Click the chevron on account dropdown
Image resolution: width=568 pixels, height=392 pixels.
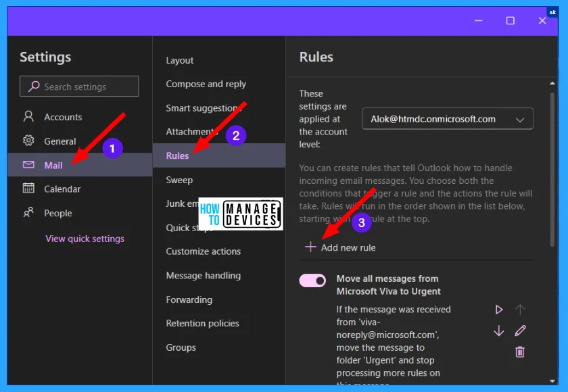(x=520, y=120)
